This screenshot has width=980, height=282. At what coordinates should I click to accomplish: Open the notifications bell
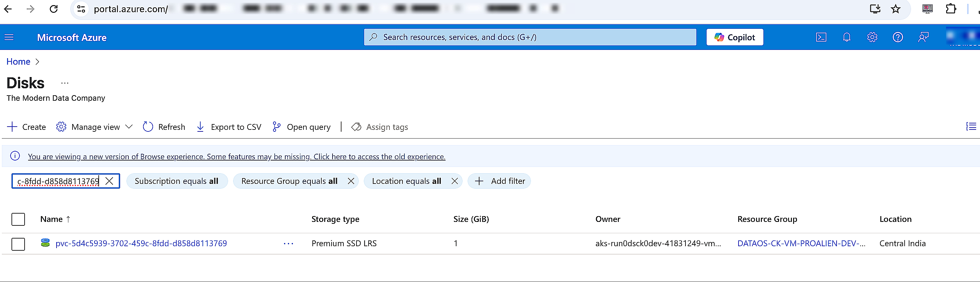click(846, 37)
